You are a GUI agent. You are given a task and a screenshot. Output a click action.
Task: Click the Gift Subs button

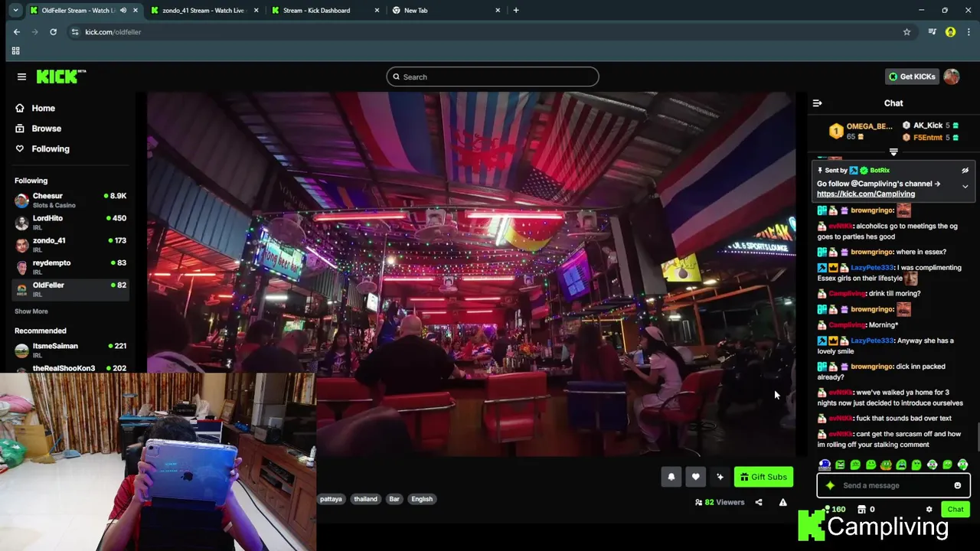pyautogui.click(x=763, y=477)
